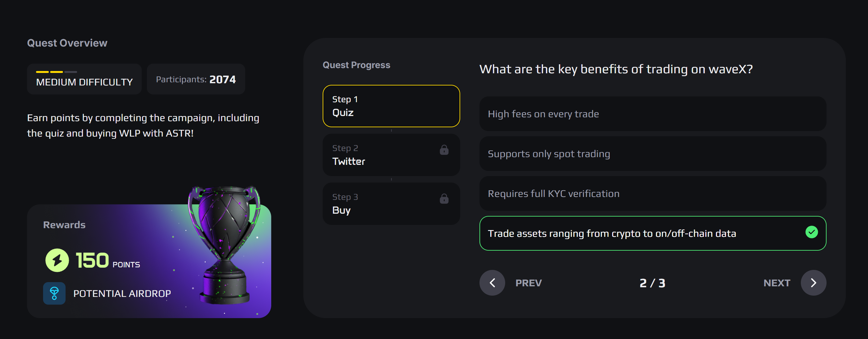Open Step 1 Quiz in quest progress
The image size is (868, 339).
click(x=391, y=106)
